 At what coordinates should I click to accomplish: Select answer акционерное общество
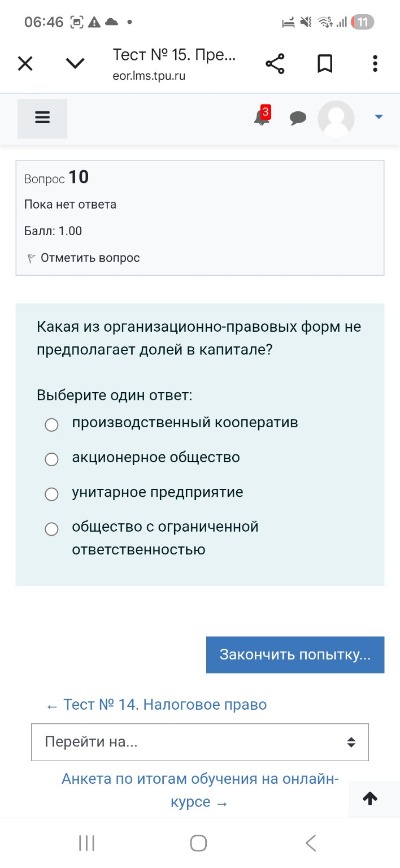51,459
